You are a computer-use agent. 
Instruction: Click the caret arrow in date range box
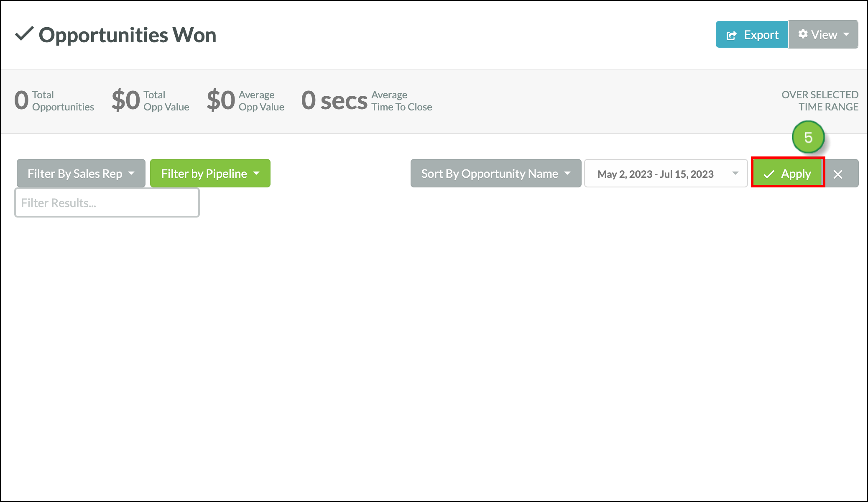pos(735,173)
